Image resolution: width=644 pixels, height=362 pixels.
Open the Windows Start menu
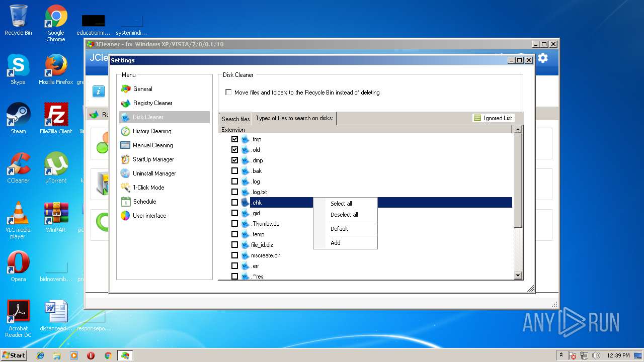[x=14, y=355]
